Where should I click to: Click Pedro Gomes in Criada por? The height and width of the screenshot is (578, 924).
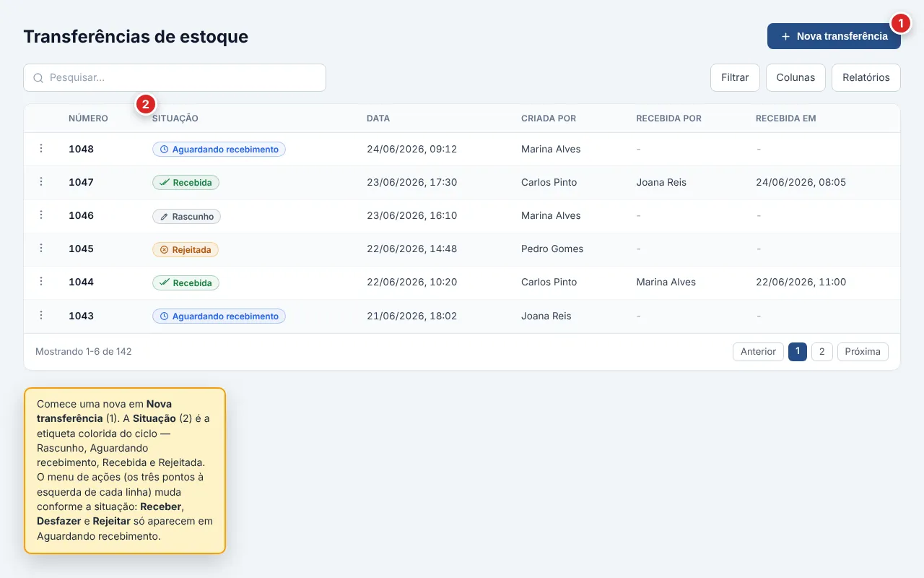click(x=552, y=249)
